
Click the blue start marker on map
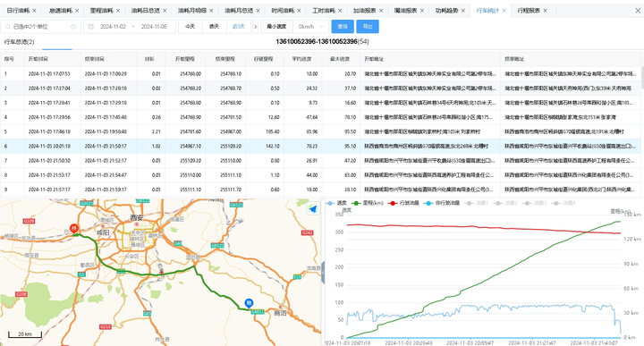click(249, 303)
